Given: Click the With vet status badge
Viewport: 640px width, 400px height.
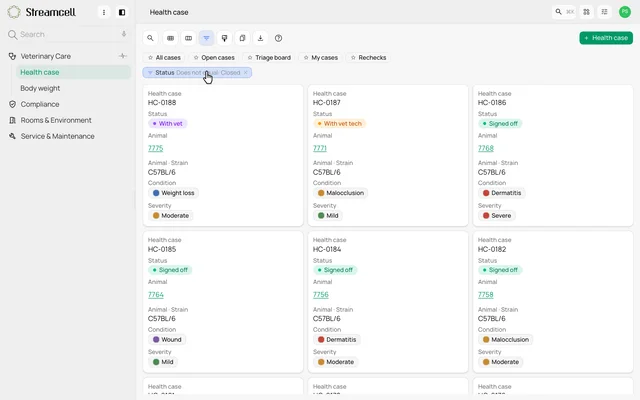Looking at the screenshot, I should pyautogui.click(x=167, y=123).
